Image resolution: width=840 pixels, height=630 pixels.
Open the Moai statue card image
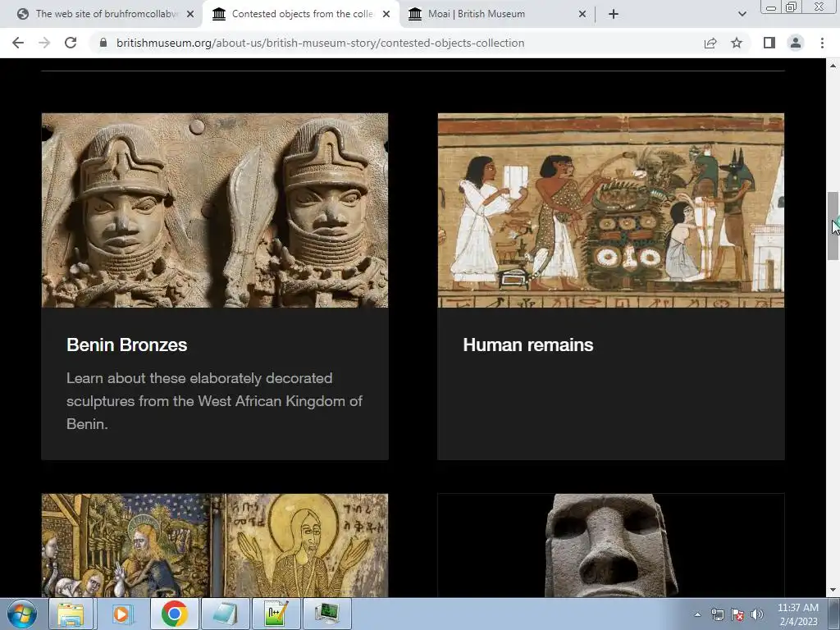(x=610, y=546)
